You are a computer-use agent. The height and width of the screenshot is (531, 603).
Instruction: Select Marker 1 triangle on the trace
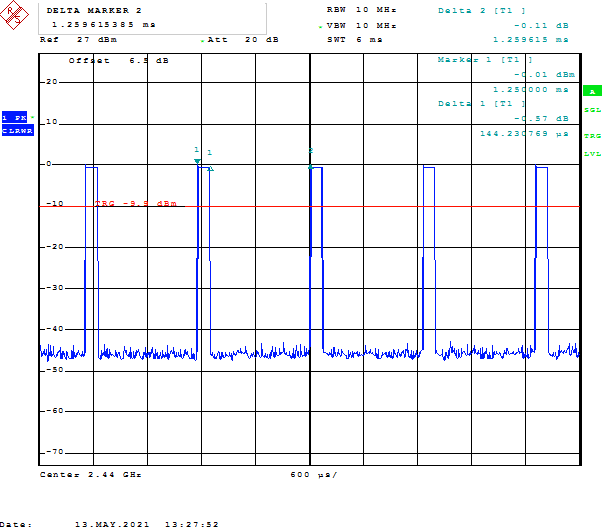pos(197,160)
